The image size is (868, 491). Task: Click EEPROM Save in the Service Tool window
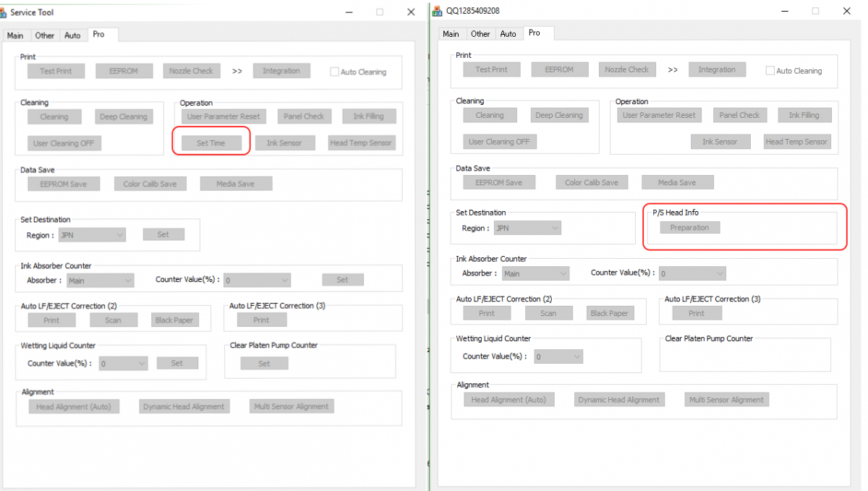(64, 184)
